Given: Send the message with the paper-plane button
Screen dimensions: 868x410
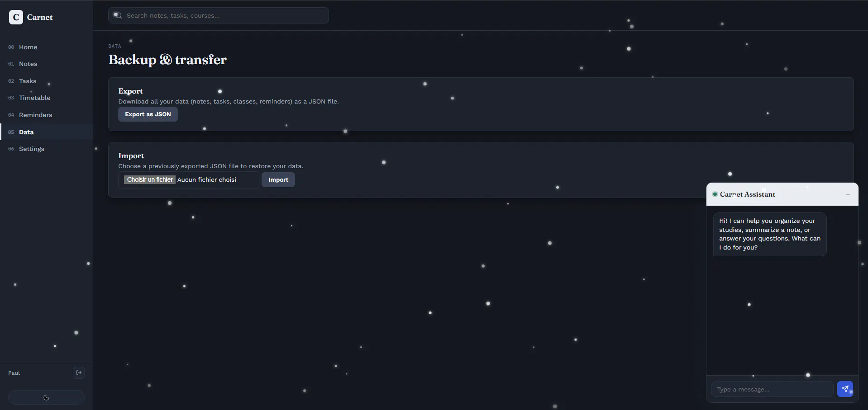Looking at the screenshot, I should coord(845,389).
